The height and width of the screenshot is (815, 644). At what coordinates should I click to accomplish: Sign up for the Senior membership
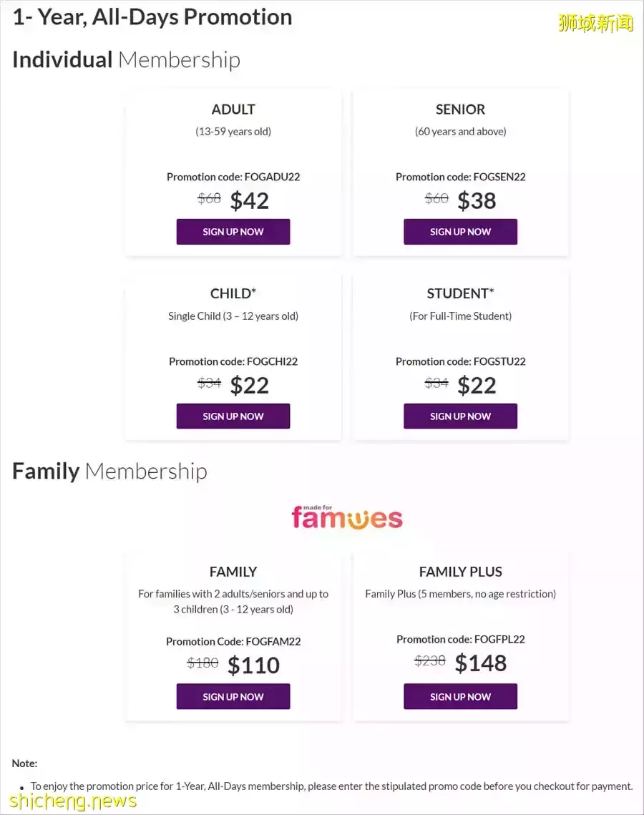coord(460,232)
